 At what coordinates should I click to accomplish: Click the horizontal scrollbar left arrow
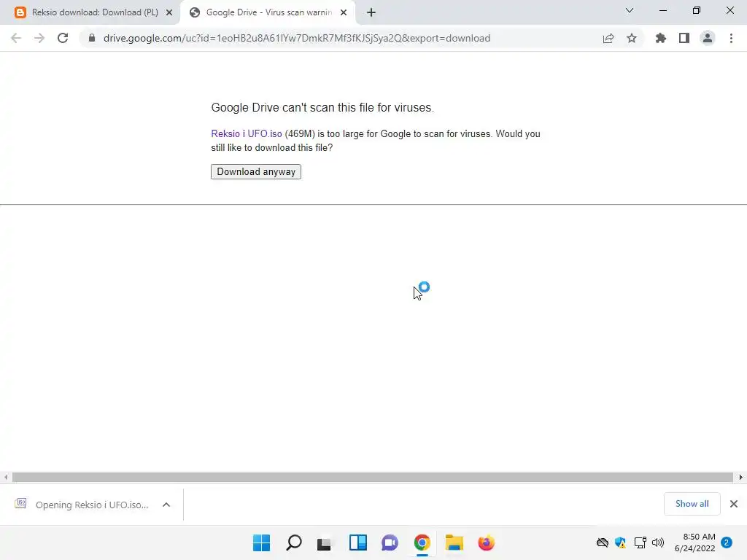6,477
